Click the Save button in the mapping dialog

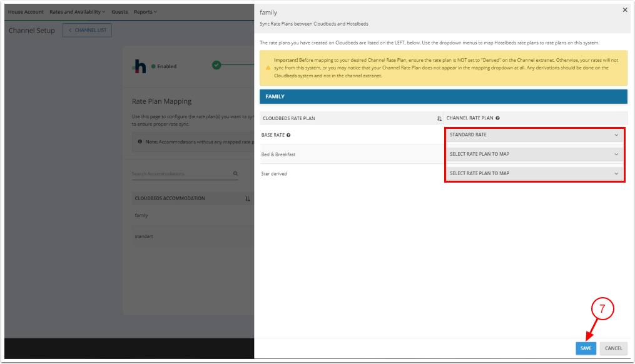[x=586, y=348]
